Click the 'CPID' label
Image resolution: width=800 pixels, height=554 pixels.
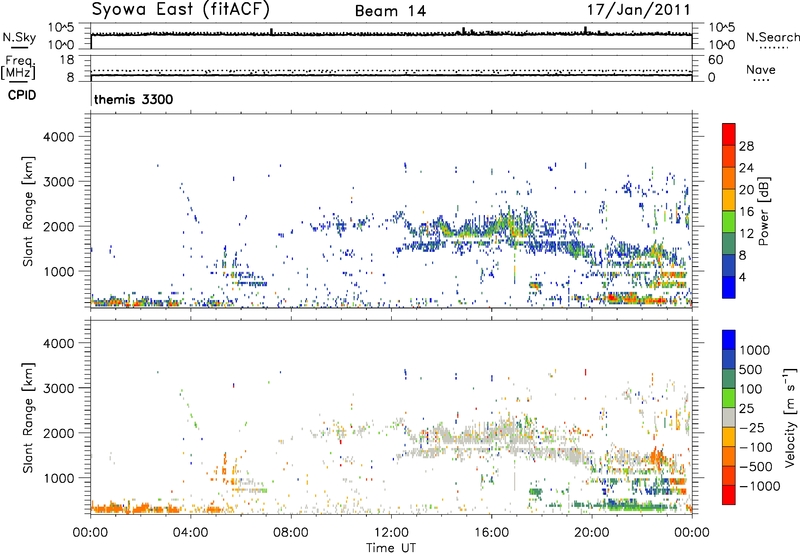(x=22, y=95)
